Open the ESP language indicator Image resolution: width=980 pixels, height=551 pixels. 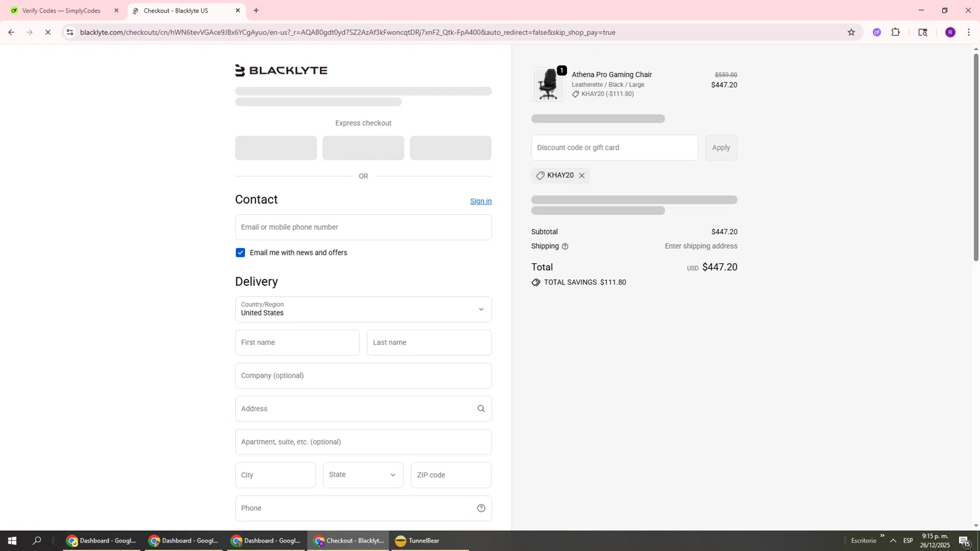(x=908, y=541)
